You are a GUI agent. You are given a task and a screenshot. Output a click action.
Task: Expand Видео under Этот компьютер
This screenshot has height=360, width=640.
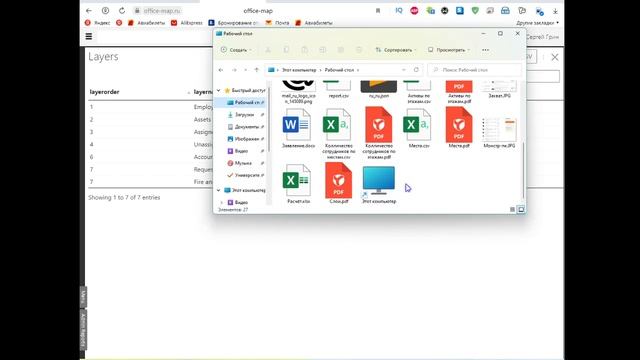click(222, 202)
